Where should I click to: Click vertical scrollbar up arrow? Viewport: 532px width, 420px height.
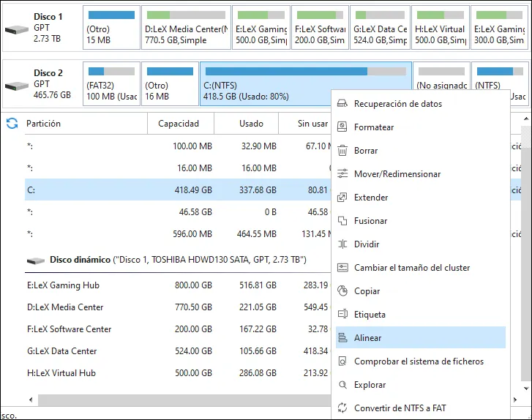[x=526, y=119]
